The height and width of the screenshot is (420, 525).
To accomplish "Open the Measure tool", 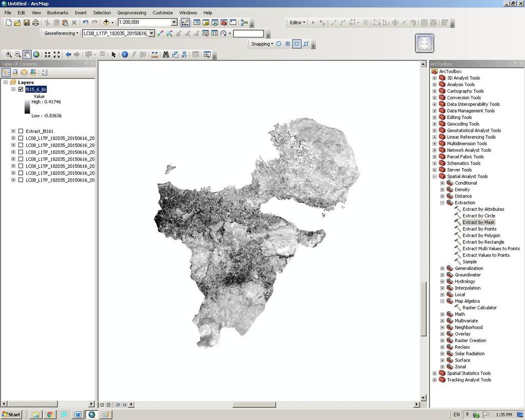I will tap(154, 54).
